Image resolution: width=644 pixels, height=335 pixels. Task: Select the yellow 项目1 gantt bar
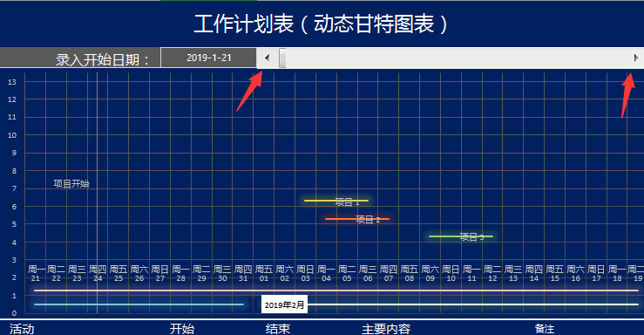tap(336, 201)
